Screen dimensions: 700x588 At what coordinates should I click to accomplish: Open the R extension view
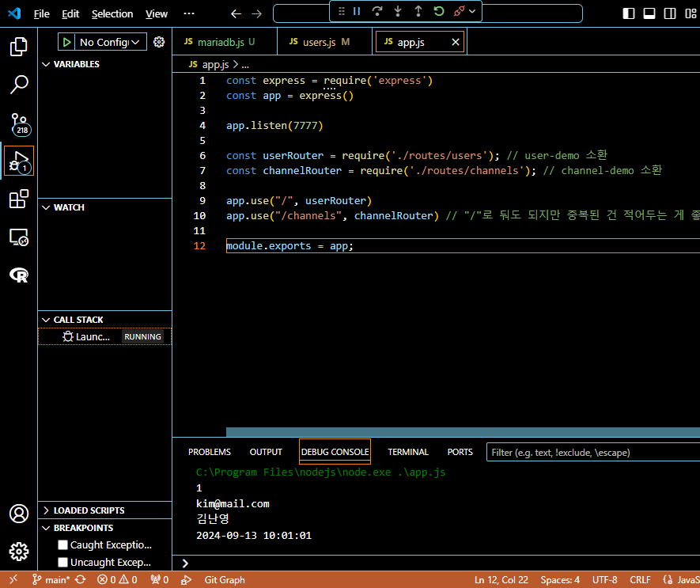pos(19,275)
